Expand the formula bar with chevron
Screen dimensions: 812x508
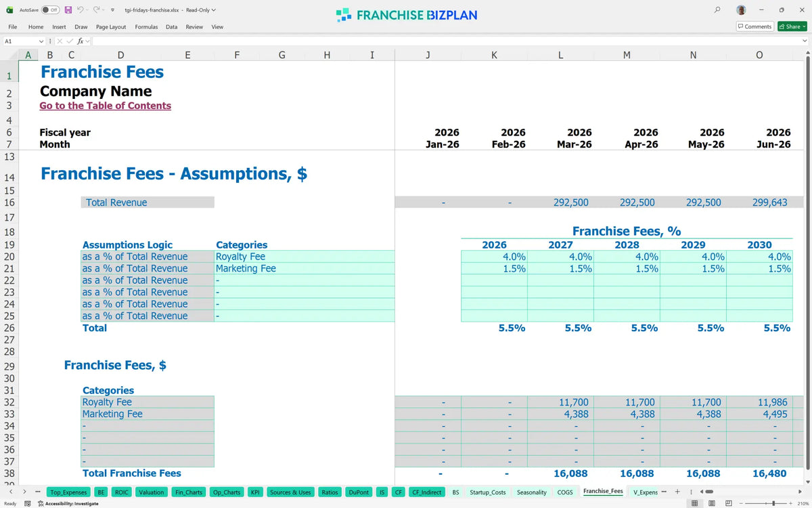[805, 41]
